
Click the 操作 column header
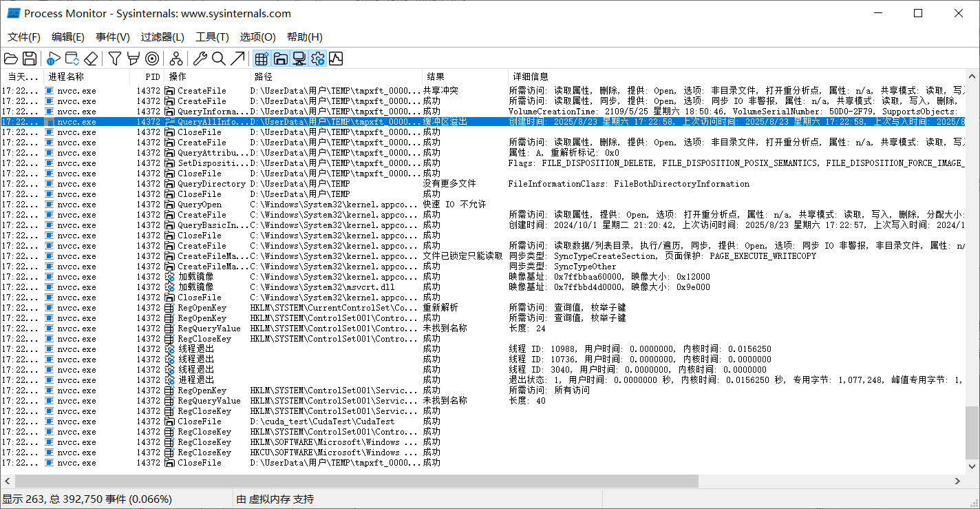tap(207, 76)
